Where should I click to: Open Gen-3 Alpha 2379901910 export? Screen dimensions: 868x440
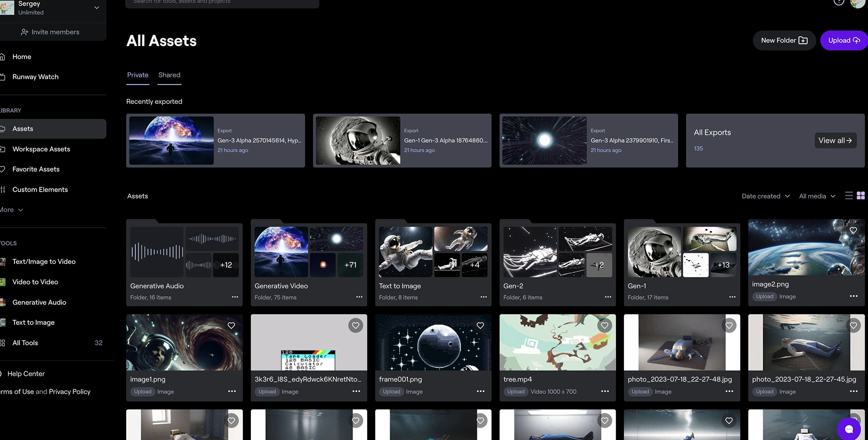tap(589, 140)
